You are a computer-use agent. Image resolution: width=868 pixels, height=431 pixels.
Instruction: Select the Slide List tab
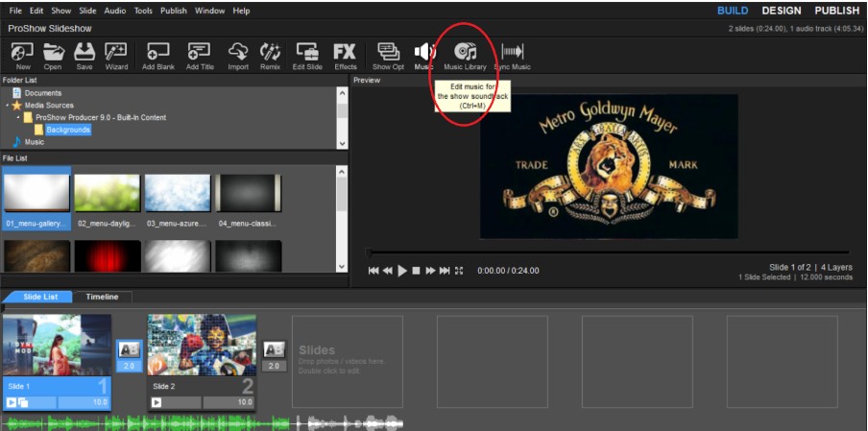pos(40,297)
